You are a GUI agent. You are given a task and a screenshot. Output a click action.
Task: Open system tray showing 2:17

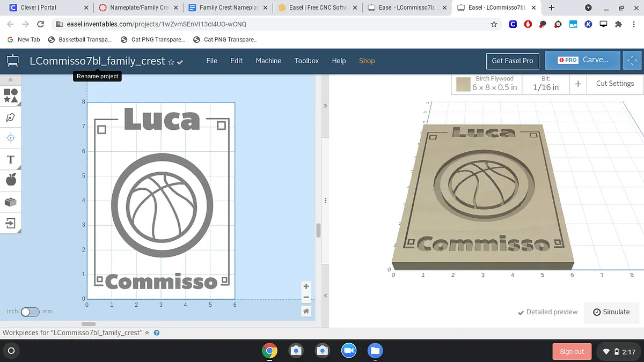coord(618,352)
